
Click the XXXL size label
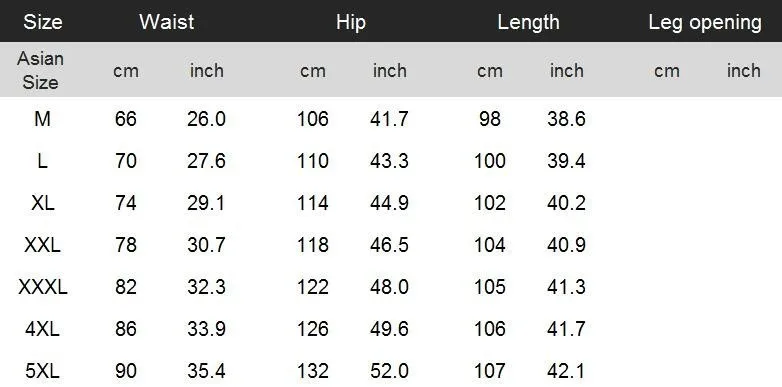click(42, 287)
